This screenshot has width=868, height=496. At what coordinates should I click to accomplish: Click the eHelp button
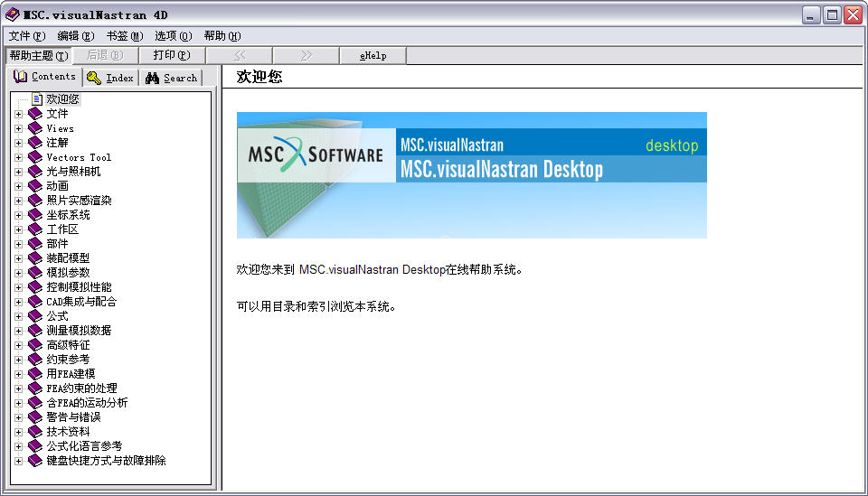click(x=373, y=55)
